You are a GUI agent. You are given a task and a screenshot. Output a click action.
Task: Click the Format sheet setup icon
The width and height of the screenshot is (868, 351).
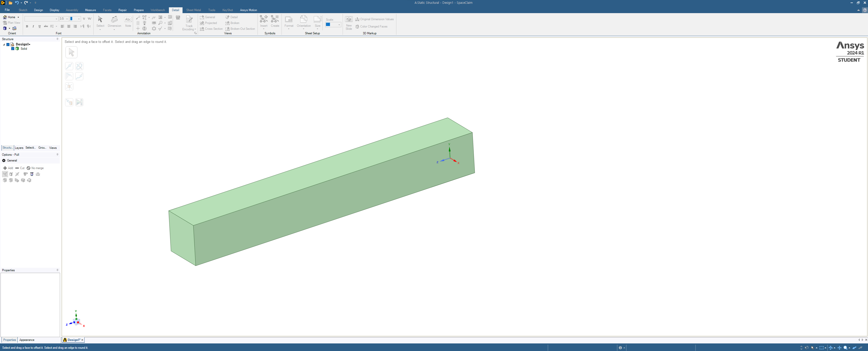289,19
